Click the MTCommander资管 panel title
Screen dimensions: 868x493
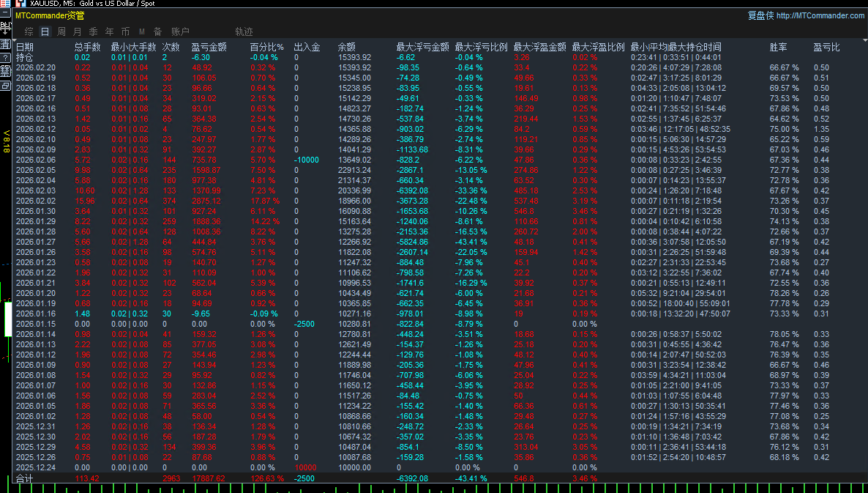click(50, 15)
